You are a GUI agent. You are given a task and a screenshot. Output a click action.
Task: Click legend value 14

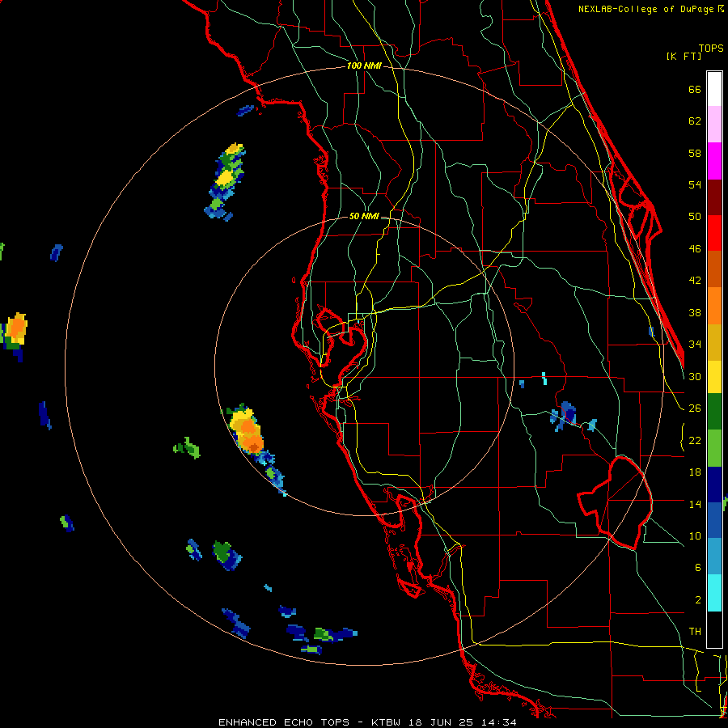[x=695, y=504]
